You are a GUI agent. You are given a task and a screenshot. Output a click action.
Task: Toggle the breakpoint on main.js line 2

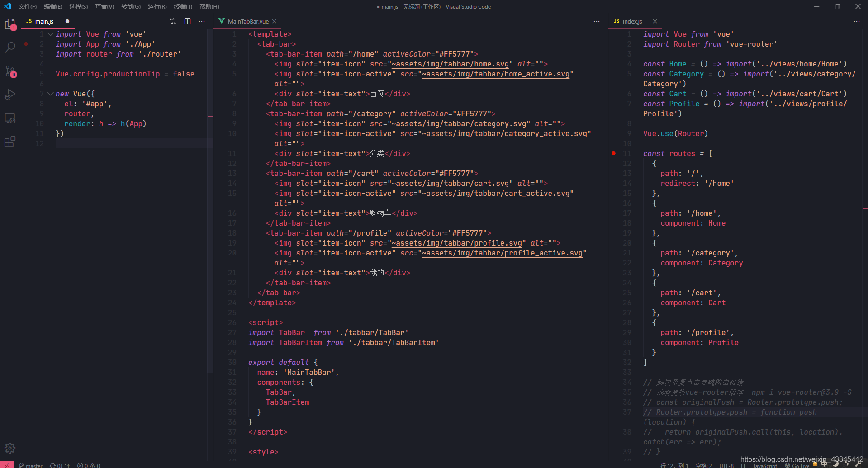(26, 44)
